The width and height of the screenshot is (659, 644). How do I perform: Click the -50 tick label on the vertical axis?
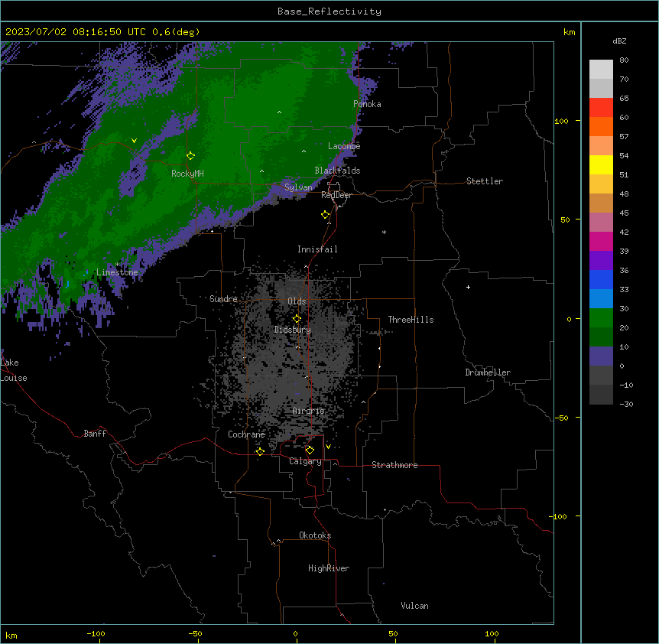pyautogui.click(x=561, y=418)
